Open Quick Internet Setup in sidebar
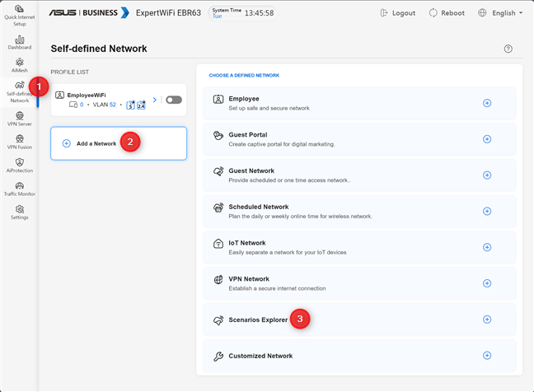The image size is (534, 392). [19, 16]
